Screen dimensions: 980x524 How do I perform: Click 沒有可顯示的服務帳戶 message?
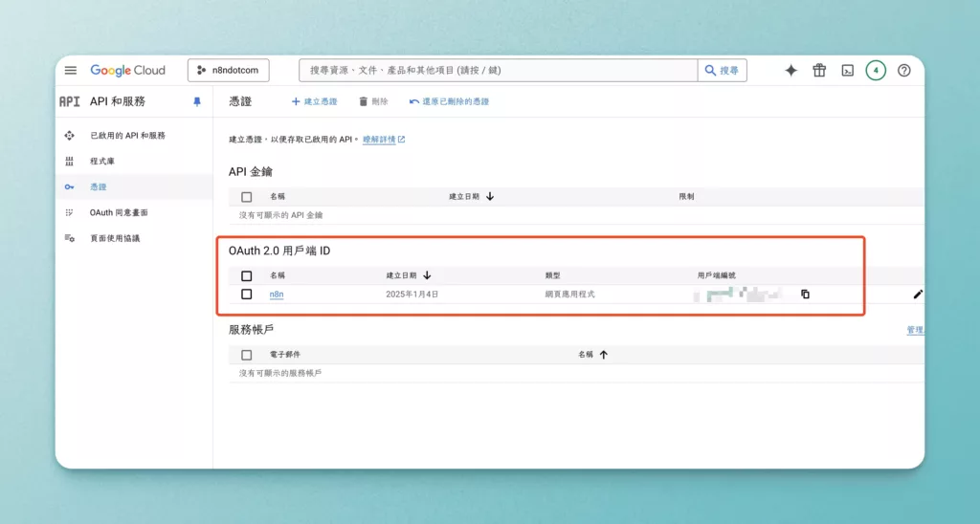click(280, 373)
